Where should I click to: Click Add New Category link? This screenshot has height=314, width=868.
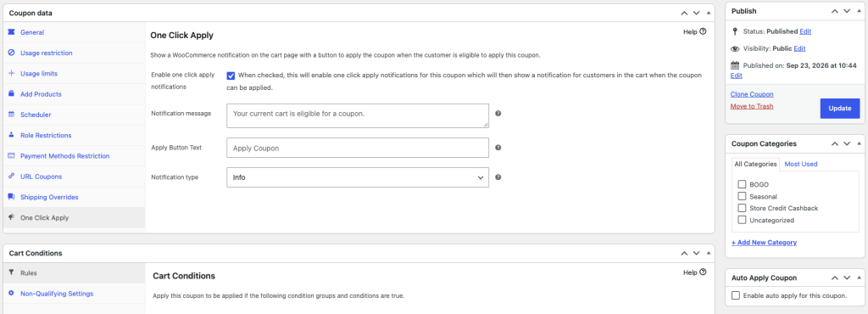tap(764, 243)
